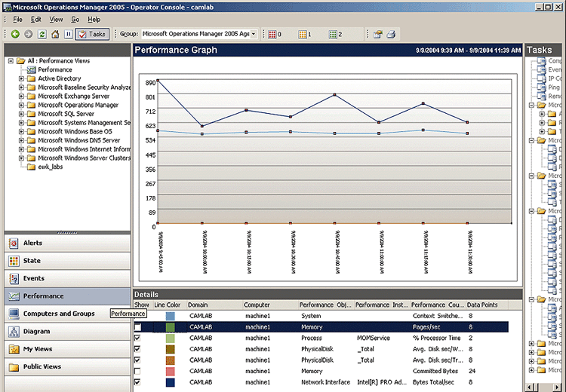Open the View menu
Image resolution: width=566 pixels, height=392 pixels.
[x=56, y=20]
